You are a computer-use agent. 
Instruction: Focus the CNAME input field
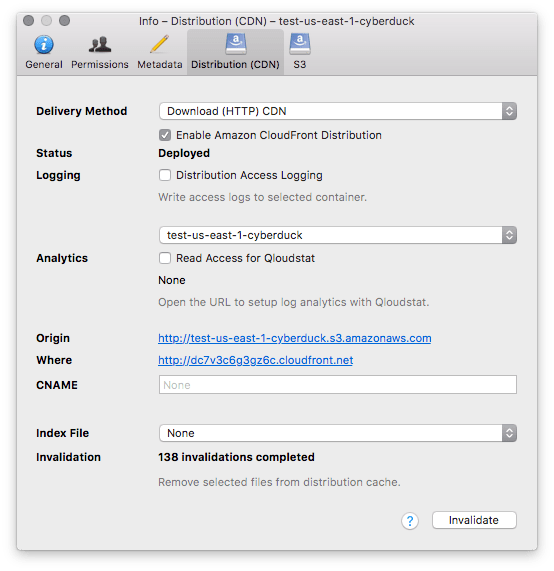coord(338,385)
